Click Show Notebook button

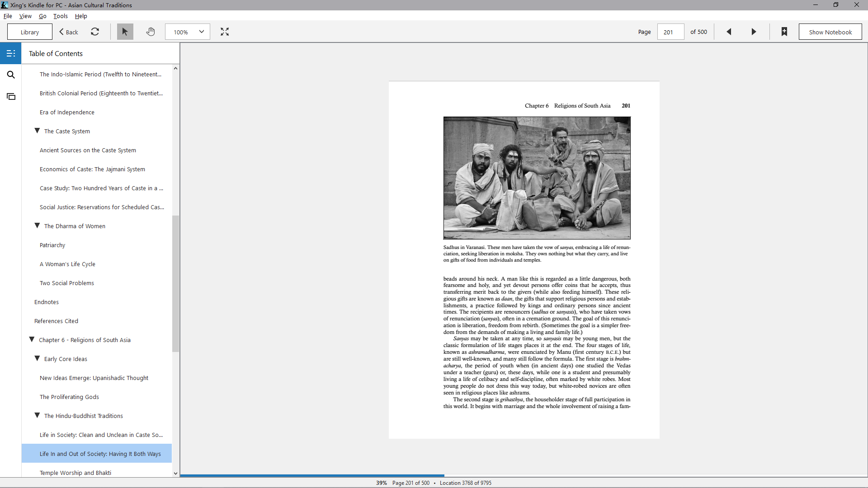[830, 32]
